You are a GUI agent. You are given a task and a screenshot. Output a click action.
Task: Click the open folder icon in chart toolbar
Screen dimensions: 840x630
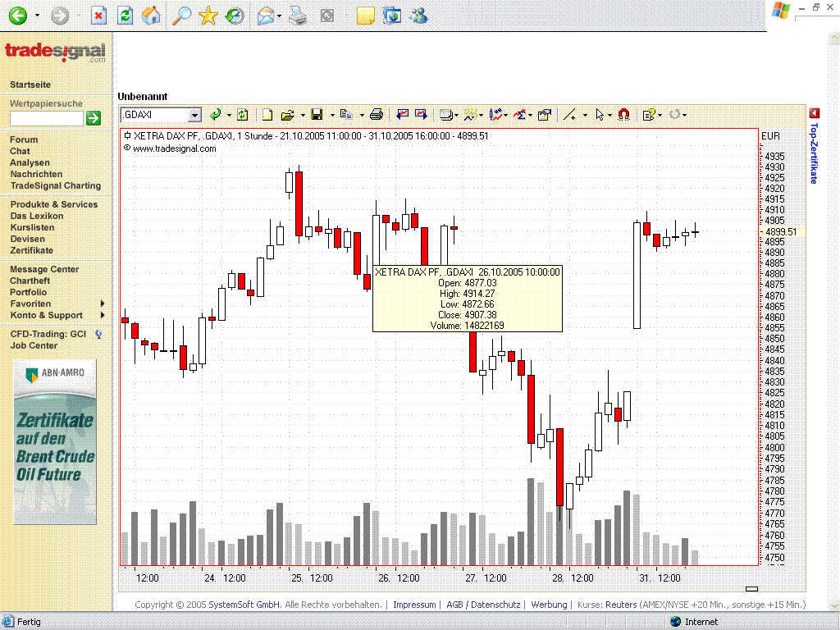tap(287, 115)
